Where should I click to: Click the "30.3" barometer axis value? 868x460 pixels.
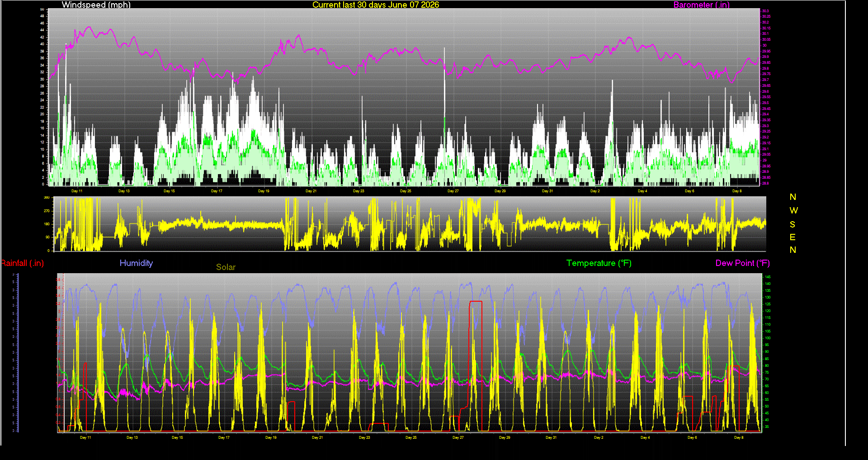coord(765,11)
